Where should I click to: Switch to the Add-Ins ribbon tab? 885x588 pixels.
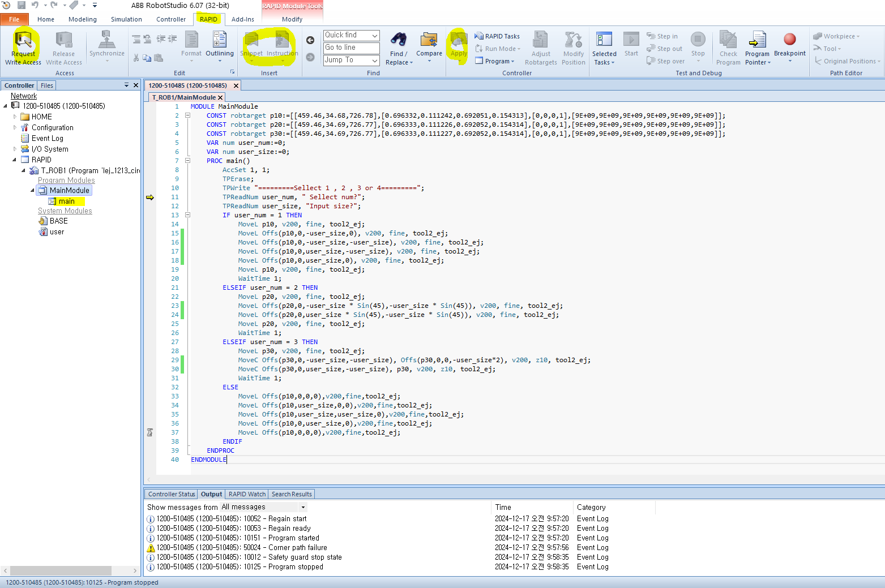(x=243, y=19)
